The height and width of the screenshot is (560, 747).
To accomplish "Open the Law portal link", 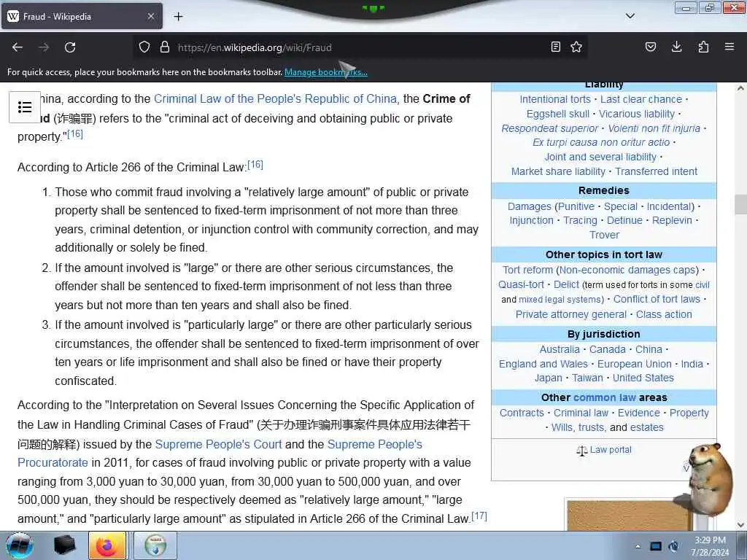I will coord(610,450).
